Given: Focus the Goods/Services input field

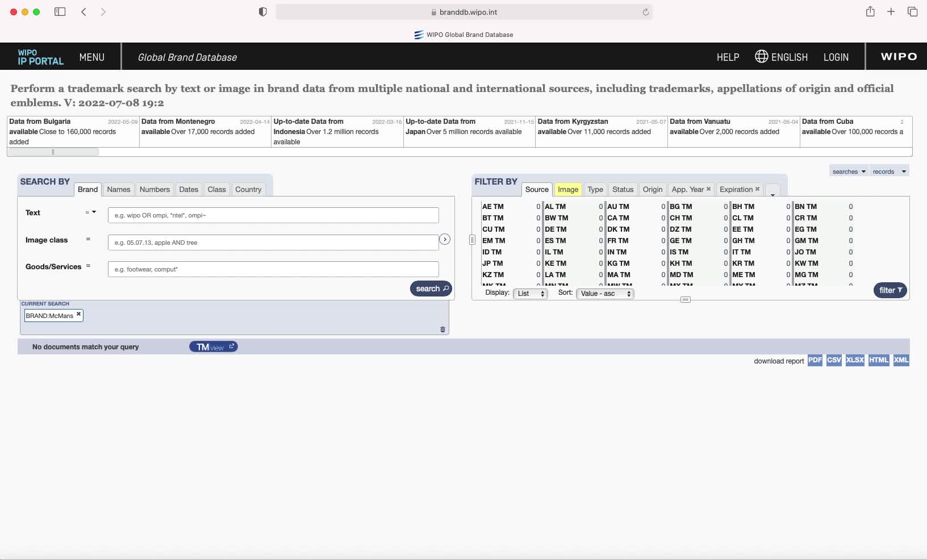Looking at the screenshot, I should coord(273,269).
